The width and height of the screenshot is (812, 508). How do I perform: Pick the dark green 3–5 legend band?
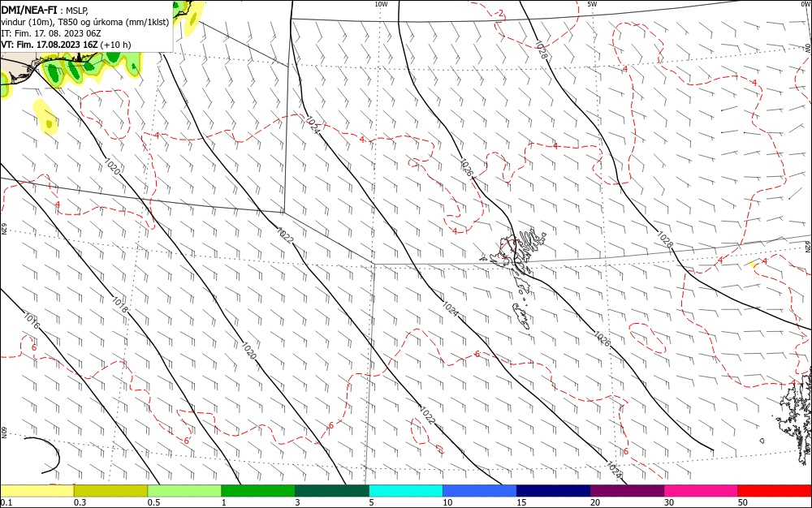(x=332, y=491)
